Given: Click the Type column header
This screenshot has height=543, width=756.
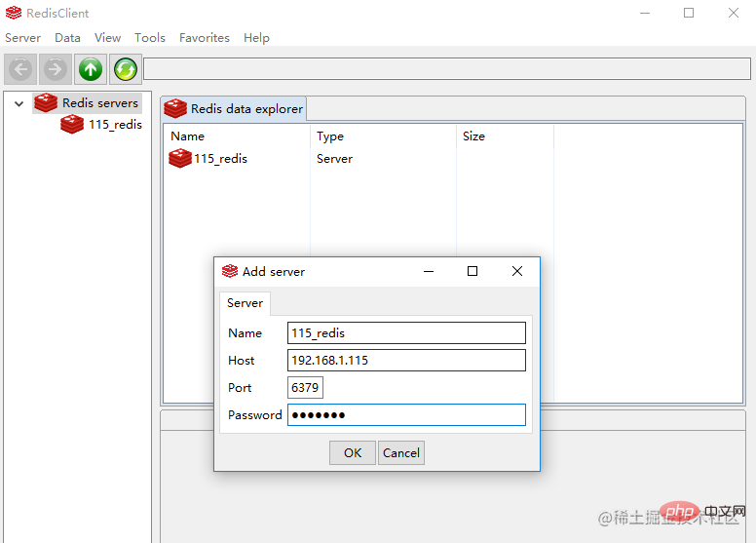Looking at the screenshot, I should click(x=330, y=136).
